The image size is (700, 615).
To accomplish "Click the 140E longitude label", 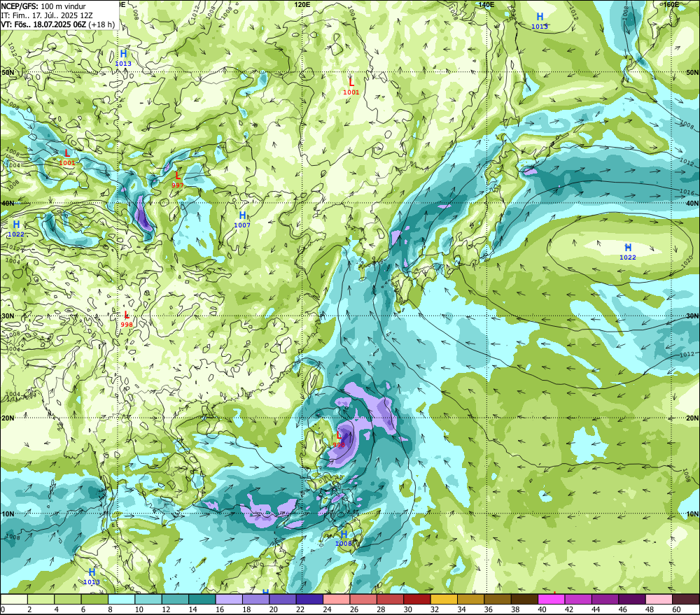I will pos(486,4).
